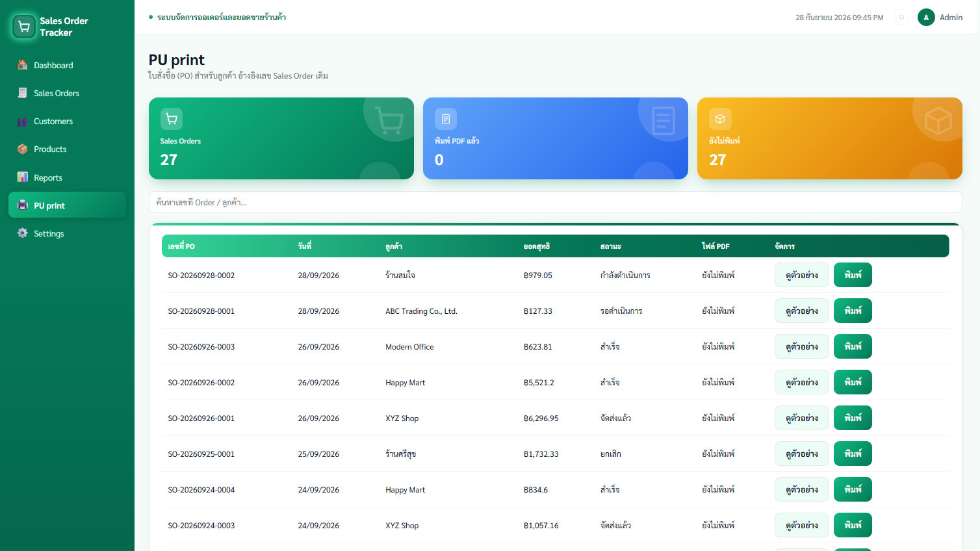Click the ยอดสุทธิ column header
Screen dimensions: 980x551
point(537,246)
